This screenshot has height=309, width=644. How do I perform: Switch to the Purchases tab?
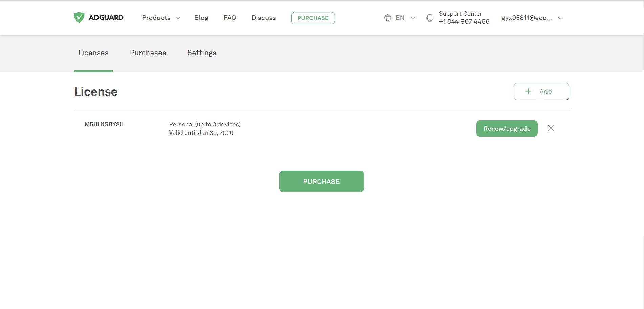click(x=148, y=53)
